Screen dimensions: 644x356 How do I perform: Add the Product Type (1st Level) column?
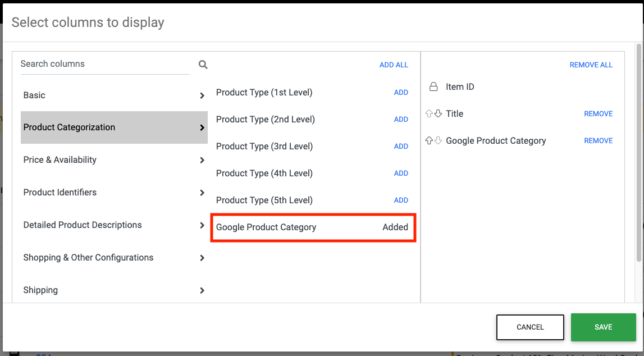[401, 93]
